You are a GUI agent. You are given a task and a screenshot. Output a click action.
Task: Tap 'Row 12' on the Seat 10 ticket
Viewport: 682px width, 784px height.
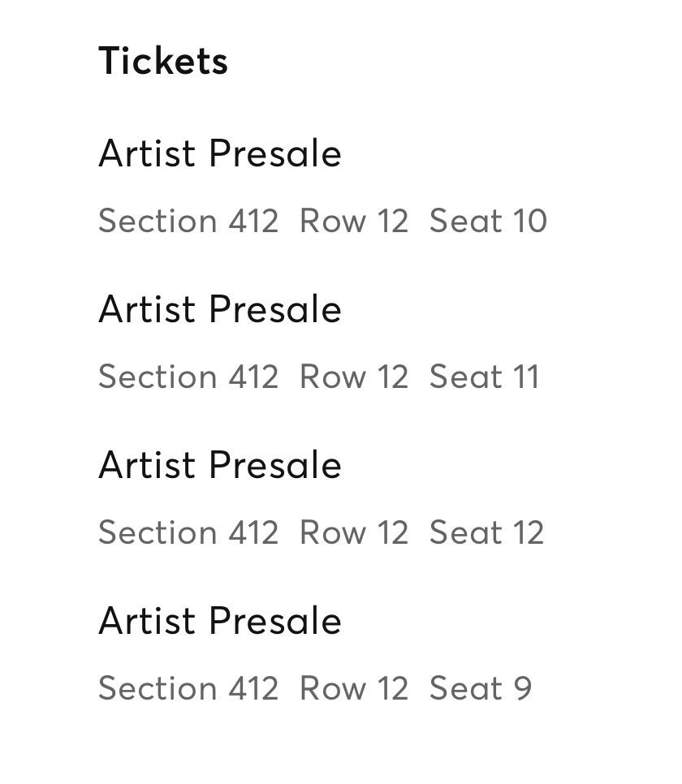pos(354,222)
